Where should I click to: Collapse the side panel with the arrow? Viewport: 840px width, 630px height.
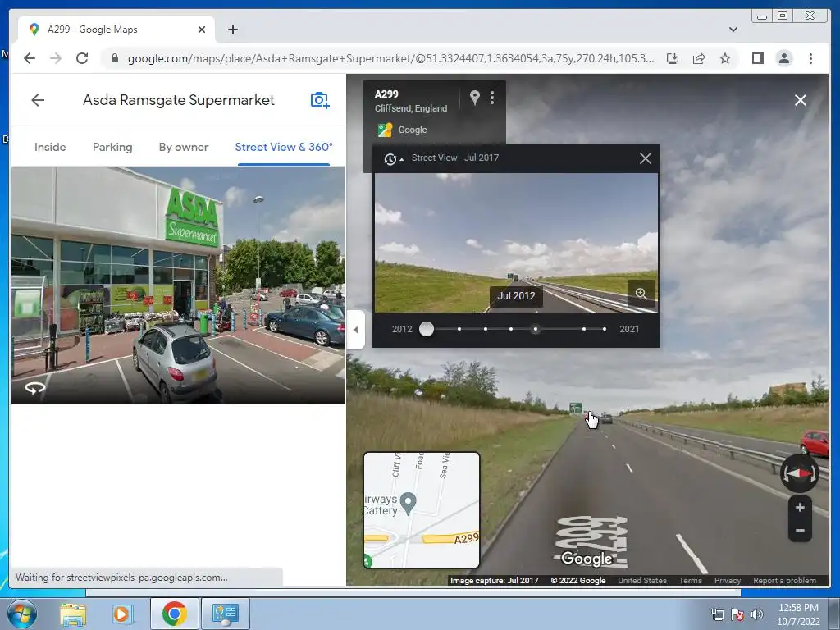coord(356,330)
